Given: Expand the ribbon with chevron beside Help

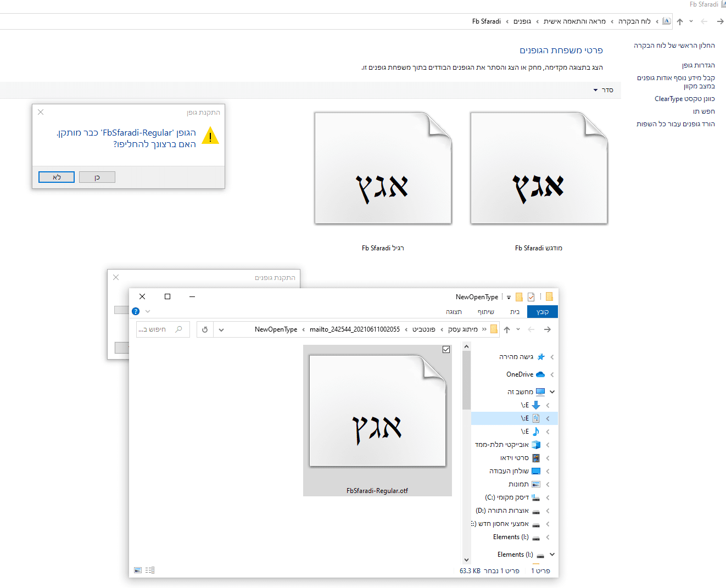Looking at the screenshot, I should coord(148,311).
